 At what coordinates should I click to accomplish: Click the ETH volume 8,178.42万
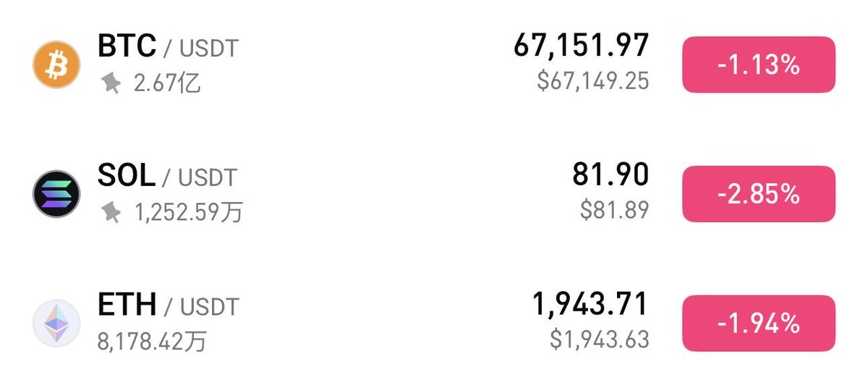152,341
